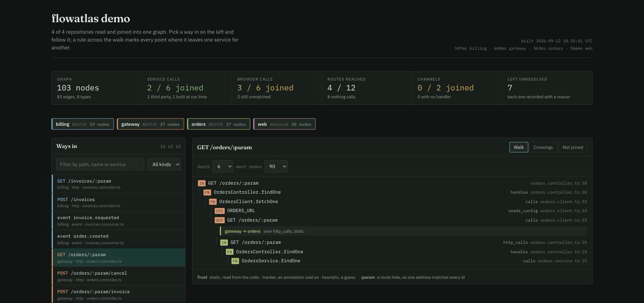The height and width of the screenshot is (303, 644).
Task: Switch to the Walk tab
Action: point(519,147)
